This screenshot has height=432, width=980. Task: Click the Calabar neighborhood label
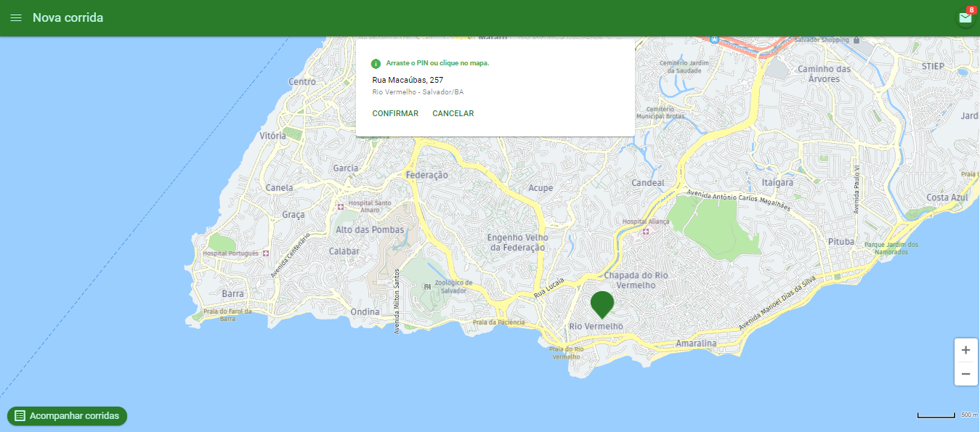344,251
